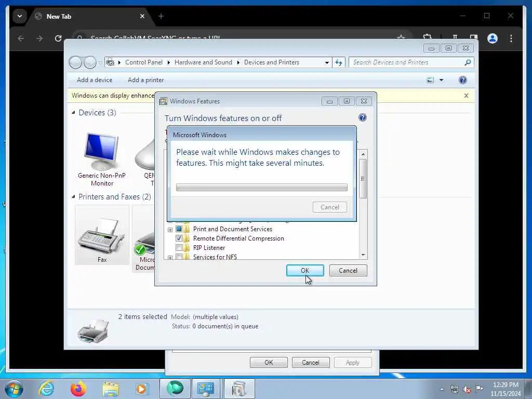532x399 pixels.
Task: Click OK in the bottom background dialog
Action: point(269,362)
